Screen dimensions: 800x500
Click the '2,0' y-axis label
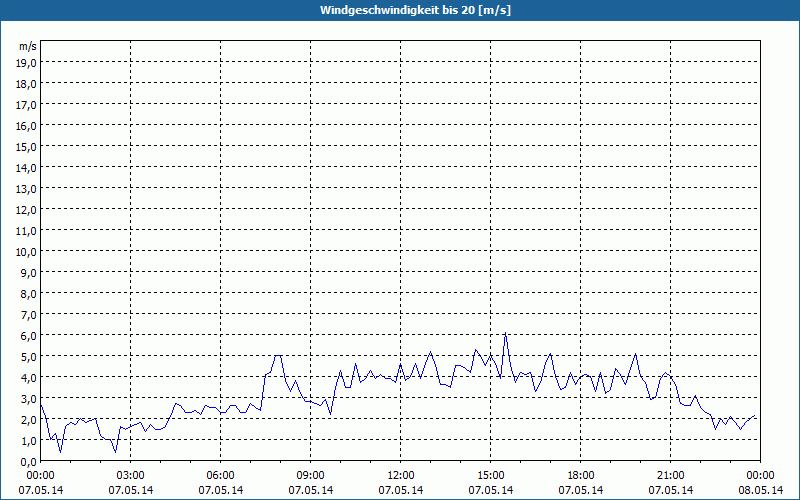28,419
